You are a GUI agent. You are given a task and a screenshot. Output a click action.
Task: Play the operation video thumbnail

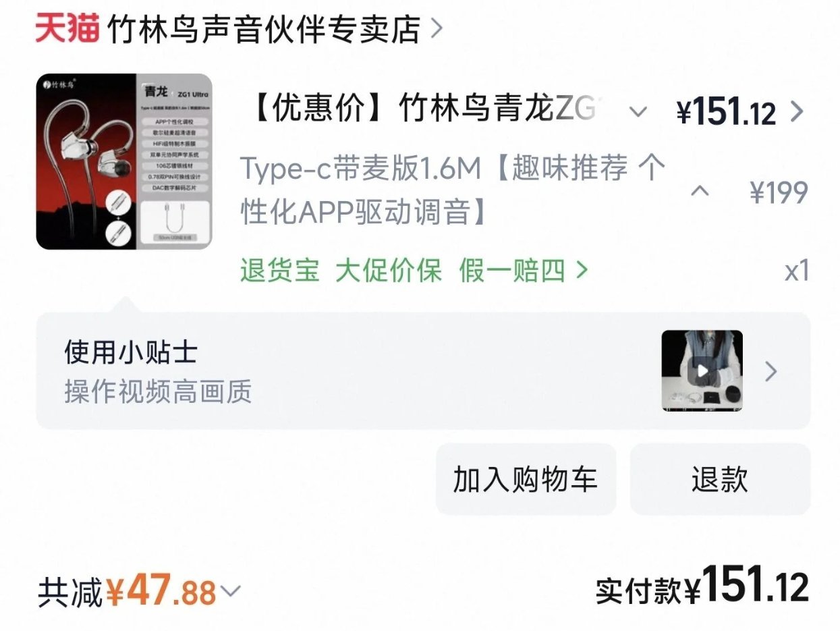[x=702, y=371]
